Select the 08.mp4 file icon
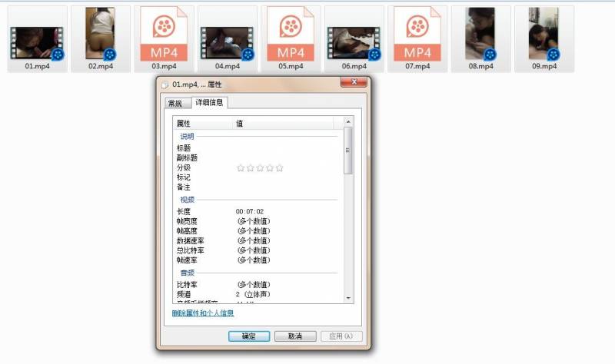The width and height of the screenshot is (615, 364). (x=480, y=37)
